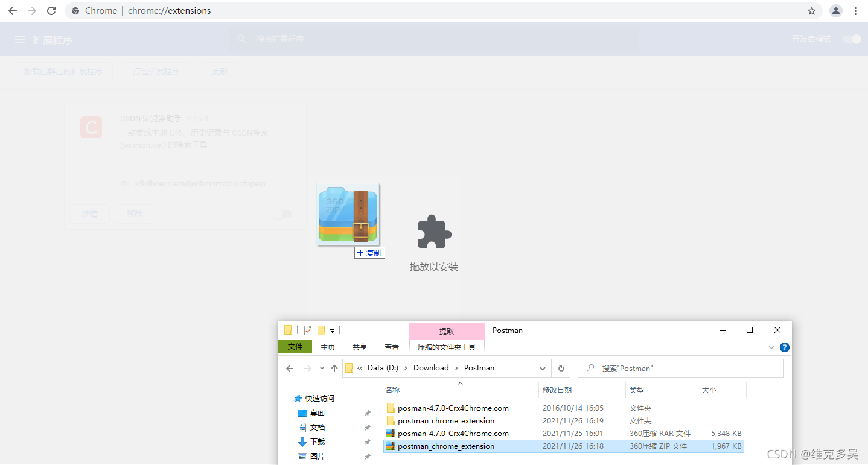
Task: Reload the chrome://extensions page
Action: click(x=51, y=11)
